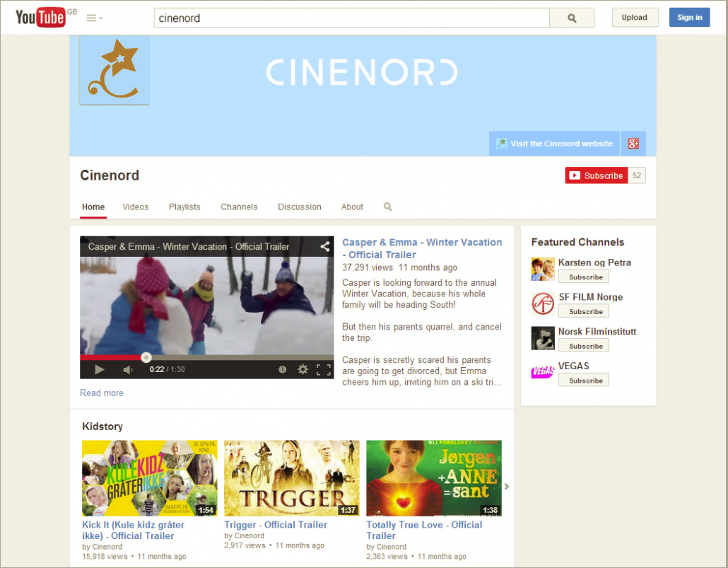This screenshot has width=728, height=568.
Task: Open Casper & Emma trailer title link
Action: point(422,249)
